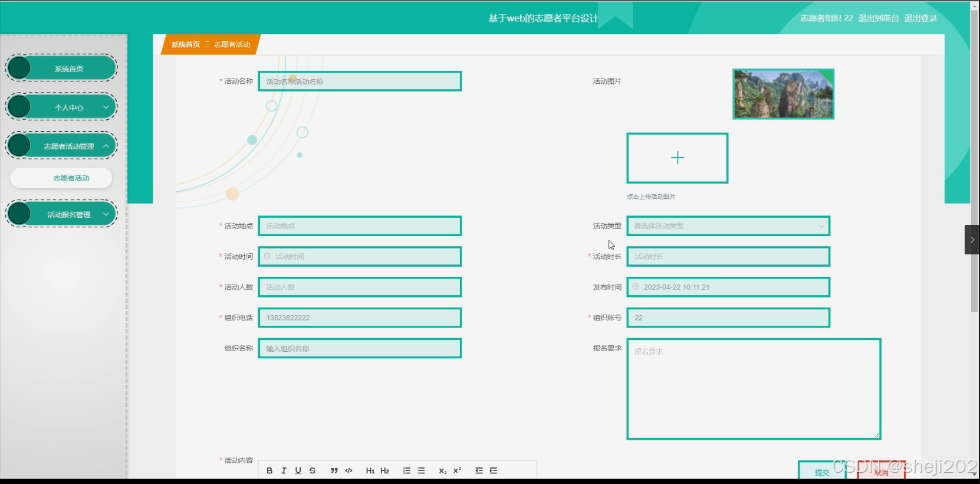Click into the 报名要求 text area
Viewport: 980px width, 484px height.
pyautogui.click(x=754, y=389)
